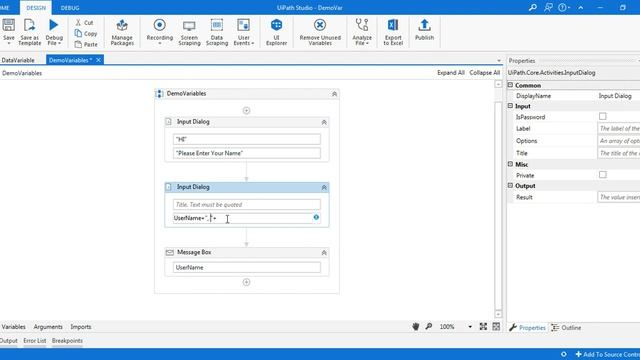Collapse the Input property group
The height and width of the screenshot is (360, 640).
[510, 106]
